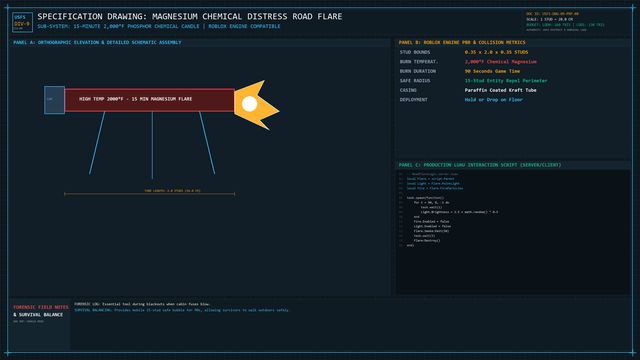Click the right leader line under the flare
The image size is (640, 360).
point(207,143)
